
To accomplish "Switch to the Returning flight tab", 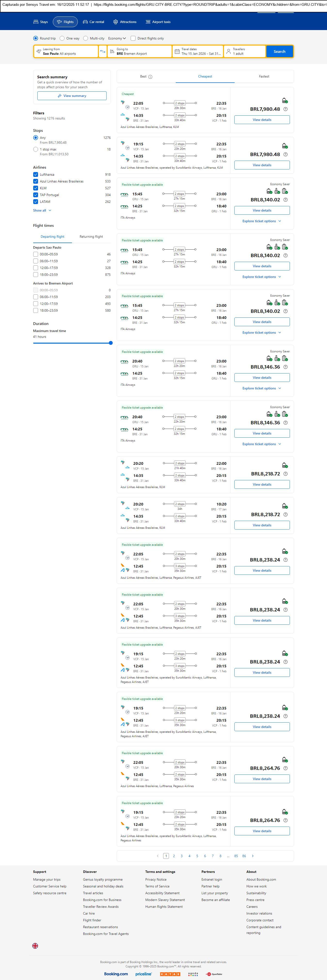I will pyautogui.click(x=91, y=237).
